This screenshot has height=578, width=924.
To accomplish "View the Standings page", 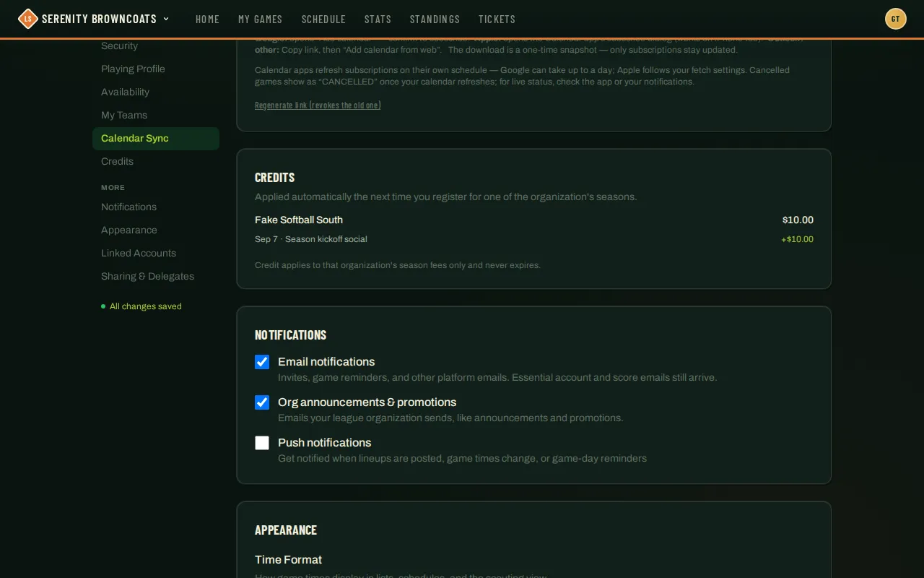I will click(435, 20).
